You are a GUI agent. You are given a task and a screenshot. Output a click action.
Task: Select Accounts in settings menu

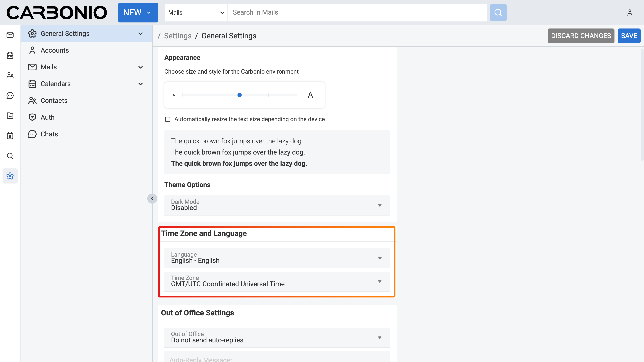(x=55, y=50)
